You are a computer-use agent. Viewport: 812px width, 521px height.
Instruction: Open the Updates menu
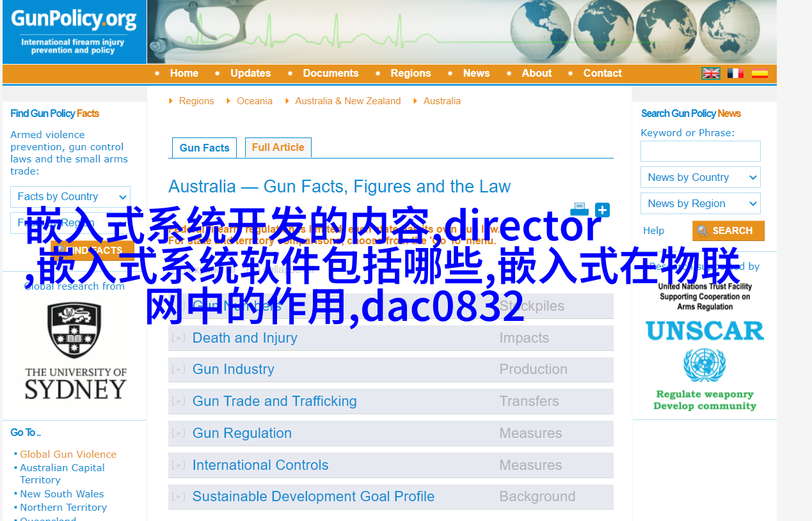click(x=251, y=74)
